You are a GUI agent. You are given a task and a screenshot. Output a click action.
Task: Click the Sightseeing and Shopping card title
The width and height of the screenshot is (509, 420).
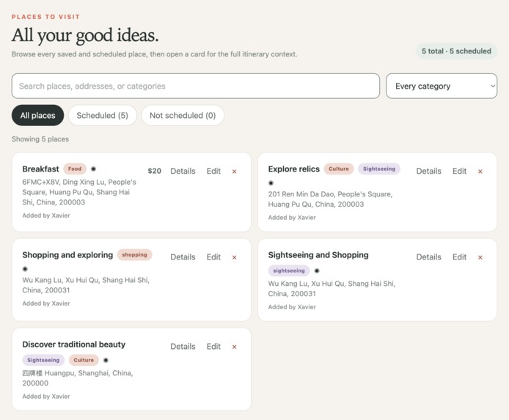[x=318, y=255]
